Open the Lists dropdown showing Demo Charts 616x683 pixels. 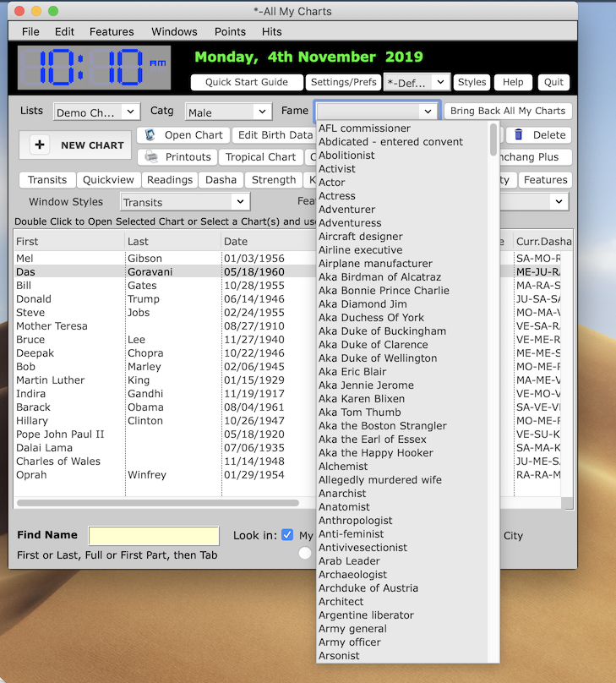pos(96,112)
